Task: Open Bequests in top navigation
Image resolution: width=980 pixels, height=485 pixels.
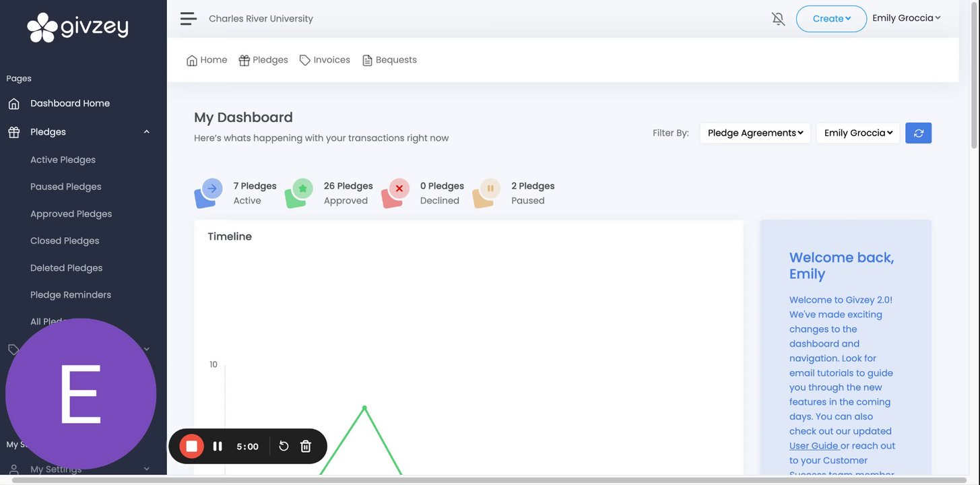Action: (389, 60)
